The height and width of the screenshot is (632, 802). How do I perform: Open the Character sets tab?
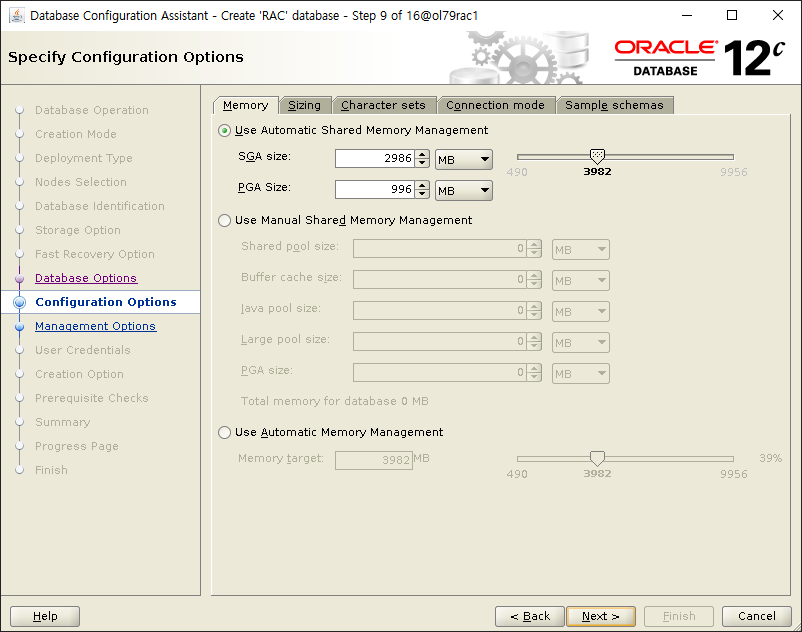(384, 105)
